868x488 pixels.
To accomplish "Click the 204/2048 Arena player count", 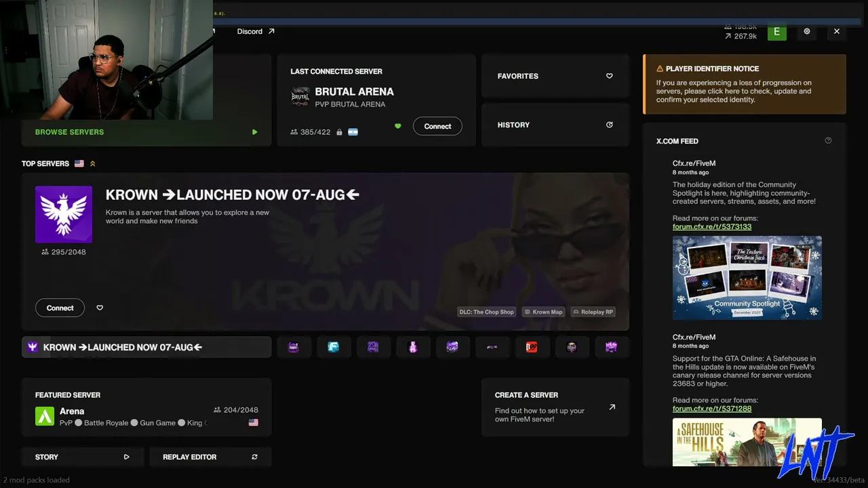I will tap(236, 409).
